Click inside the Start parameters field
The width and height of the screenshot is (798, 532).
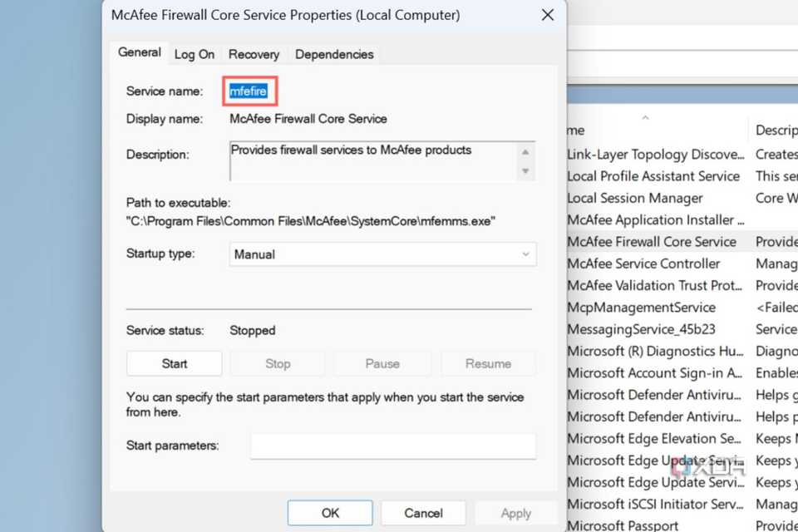coord(393,446)
